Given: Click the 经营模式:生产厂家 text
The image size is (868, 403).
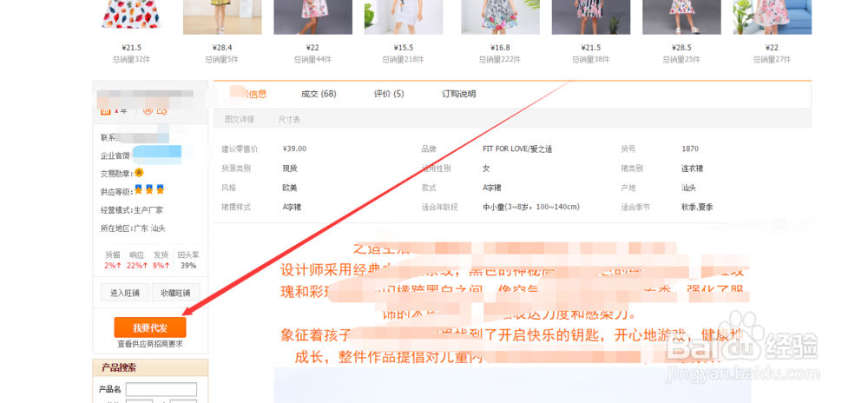Looking at the screenshot, I should [x=132, y=210].
